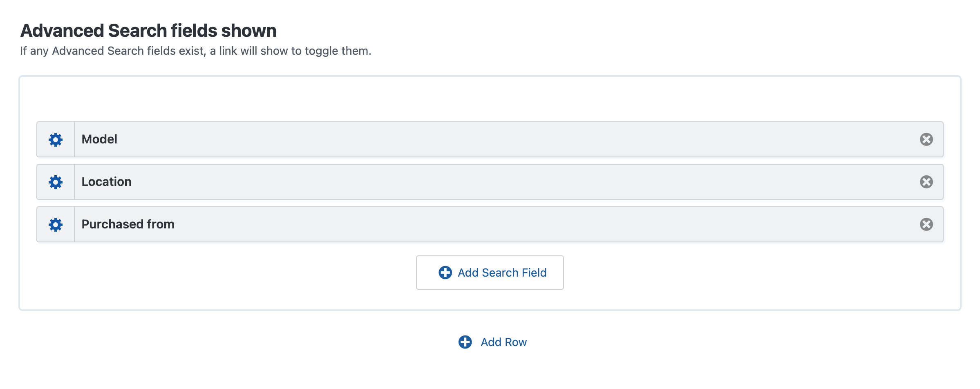Click blank middle of the Model row
Image resolution: width=980 pixels, height=389 pixels.
[x=490, y=140]
